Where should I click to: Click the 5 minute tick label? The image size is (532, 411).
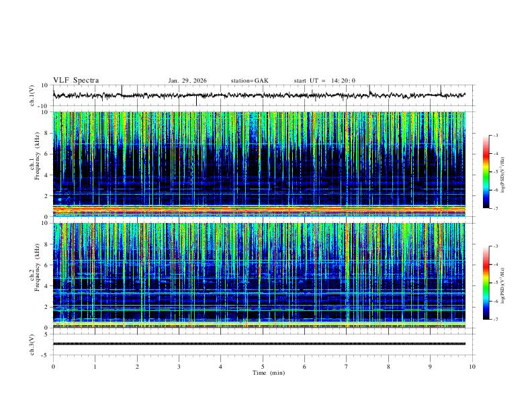pos(262,367)
